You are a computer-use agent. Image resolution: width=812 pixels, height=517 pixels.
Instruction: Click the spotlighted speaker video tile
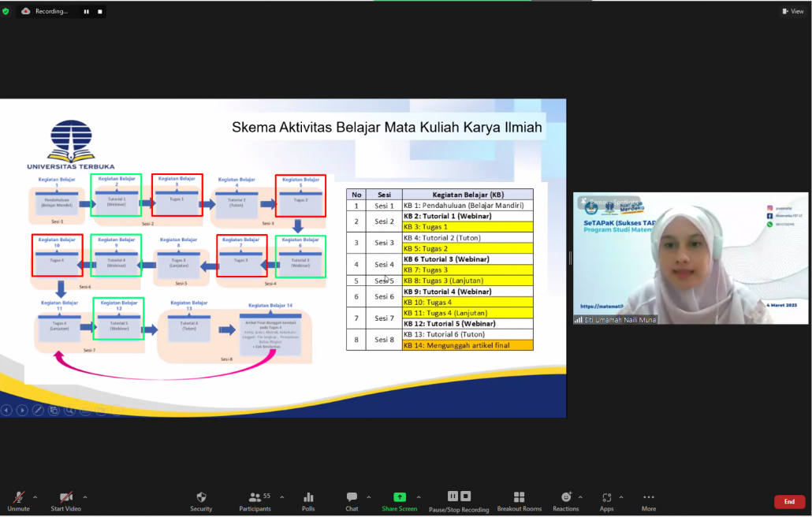click(x=691, y=258)
